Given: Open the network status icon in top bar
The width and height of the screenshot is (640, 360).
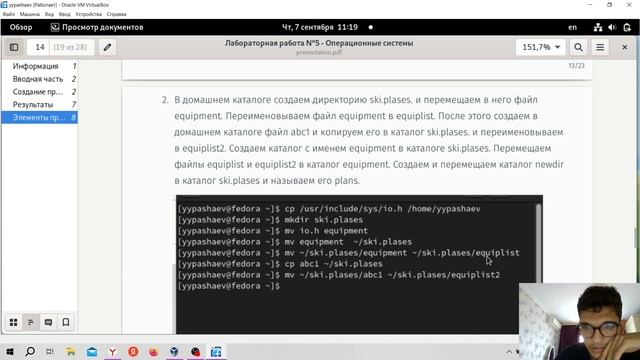Looking at the screenshot, I should [x=598, y=27].
